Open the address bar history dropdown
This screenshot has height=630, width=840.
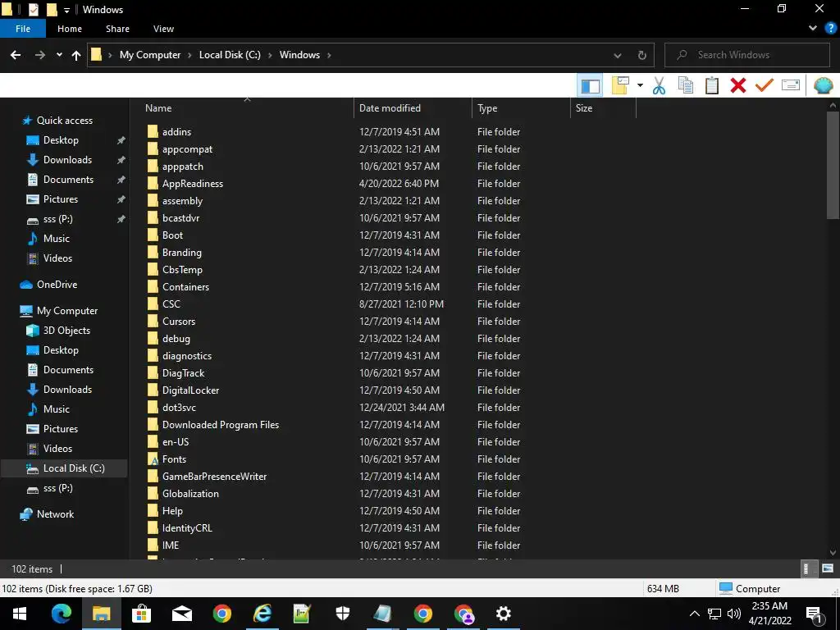[618, 55]
